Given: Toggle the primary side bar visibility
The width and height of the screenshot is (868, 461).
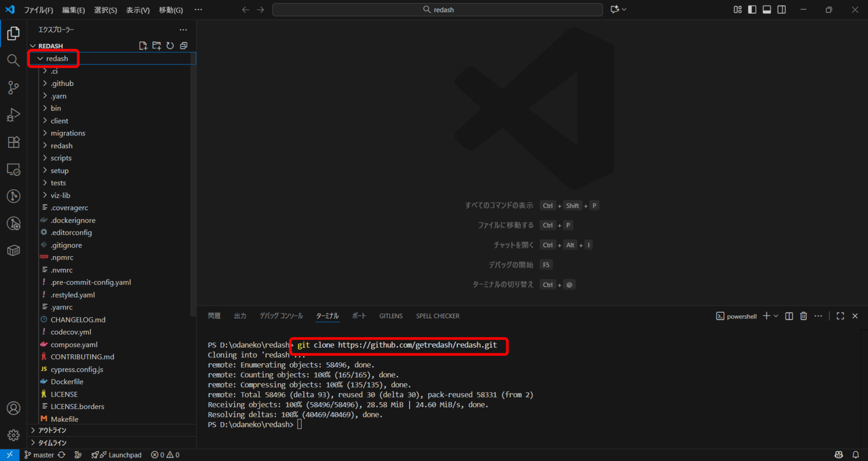Looking at the screenshot, I should point(752,10).
